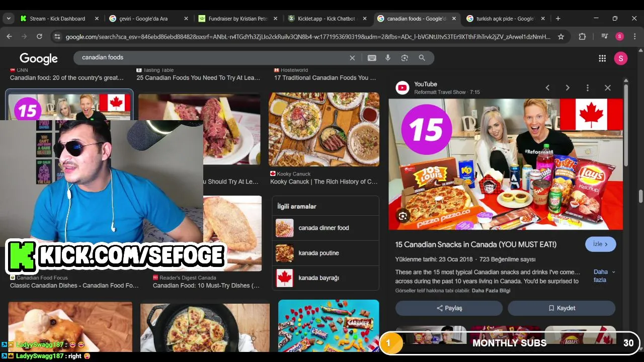Click the İzle button
This screenshot has height=362, width=644.
point(601,244)
